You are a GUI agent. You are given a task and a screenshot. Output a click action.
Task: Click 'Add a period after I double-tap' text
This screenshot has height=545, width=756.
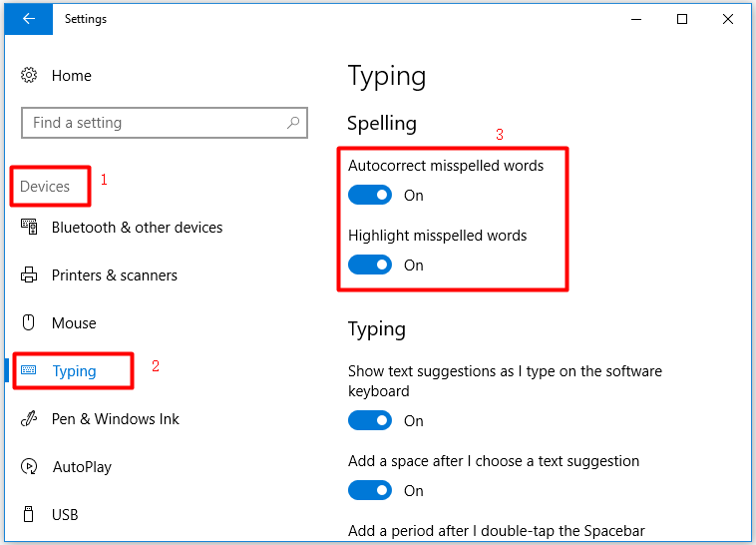click(497, 531)
